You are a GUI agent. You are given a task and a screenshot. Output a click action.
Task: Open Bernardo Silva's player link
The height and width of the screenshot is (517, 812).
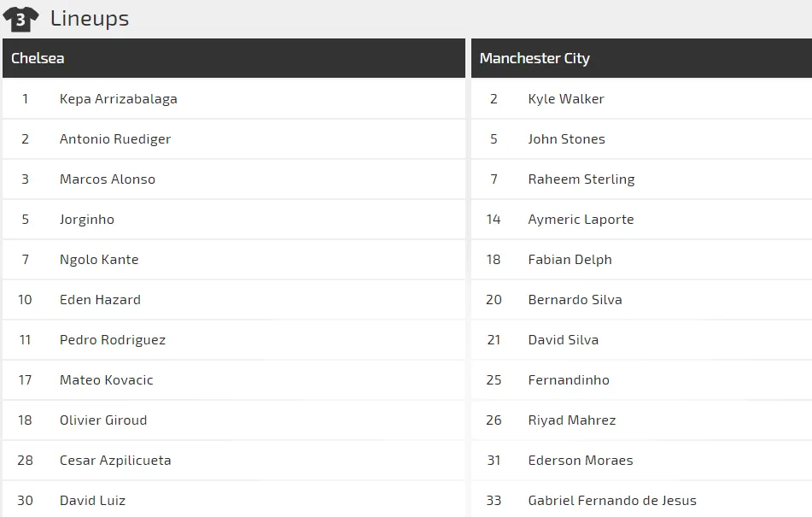point(575,300)
